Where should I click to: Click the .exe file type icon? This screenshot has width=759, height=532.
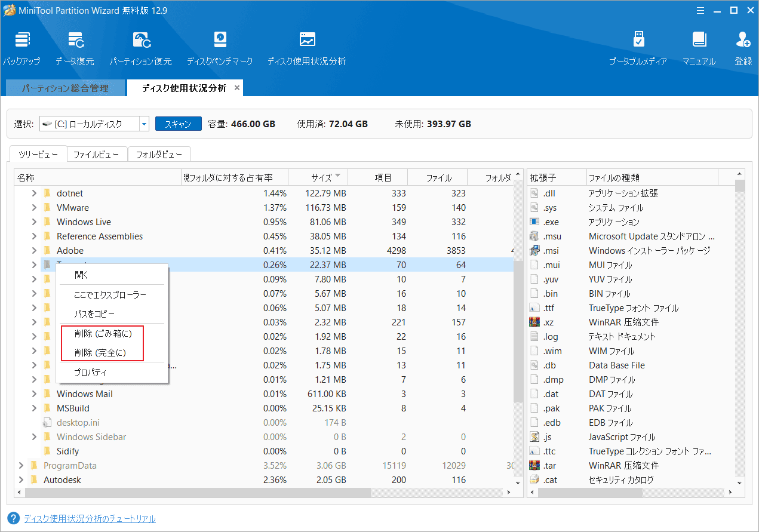point(534,222)
